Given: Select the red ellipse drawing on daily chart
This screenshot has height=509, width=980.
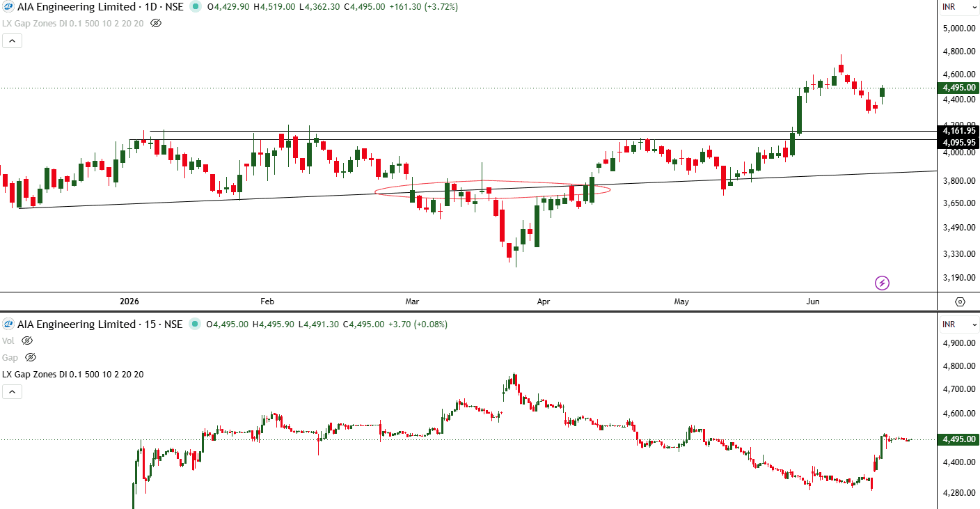Looking at the screenshot, I should pyautogui.click(x=492, y=190).
